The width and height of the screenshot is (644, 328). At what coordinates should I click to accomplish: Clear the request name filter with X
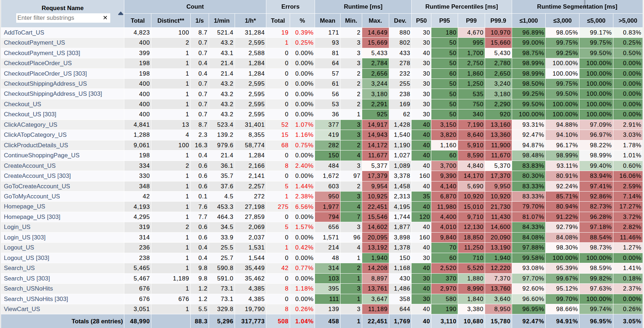point(105,18)
